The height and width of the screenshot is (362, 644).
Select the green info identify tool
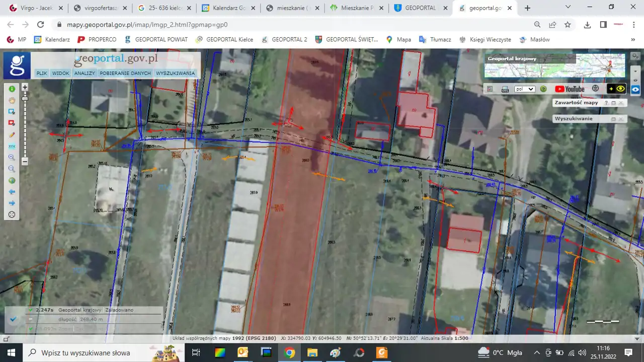click(x=12, y=89)
